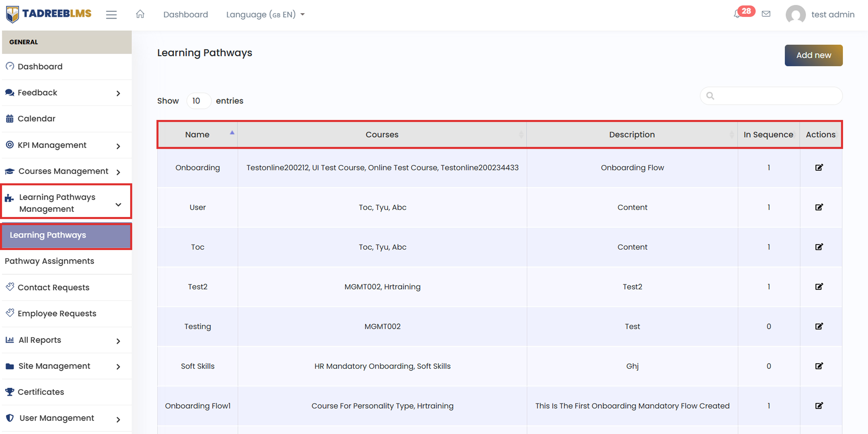Click the test admin avatar
Image resolution: width=868 pixels, height=434 pixels.
coord(795,14)
